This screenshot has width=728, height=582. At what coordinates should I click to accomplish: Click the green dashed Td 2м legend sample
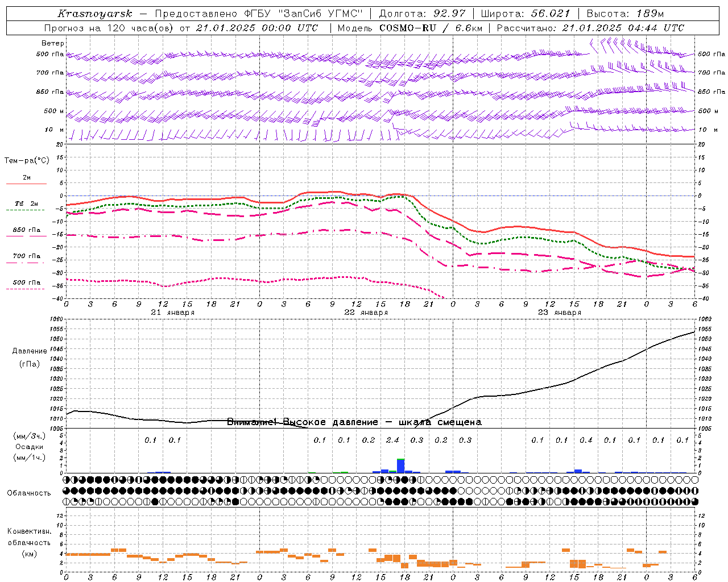tap(25, 210)
